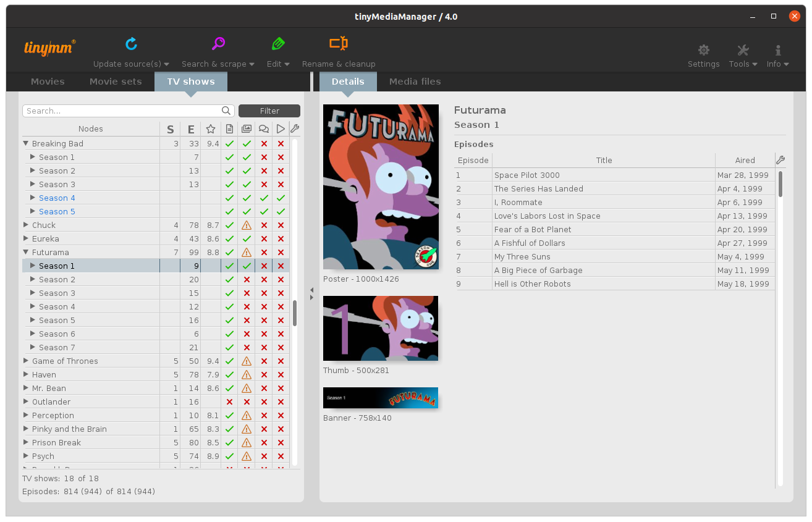The image size is (812, 522).
Task: Click the green Edit pencil icon
Action: pos(277,44)
